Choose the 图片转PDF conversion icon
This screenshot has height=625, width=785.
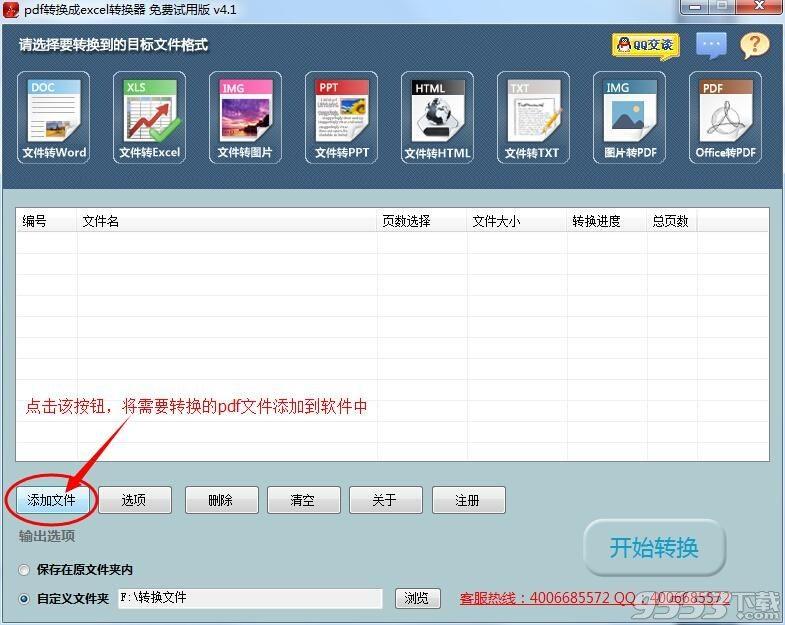(629, 117)
